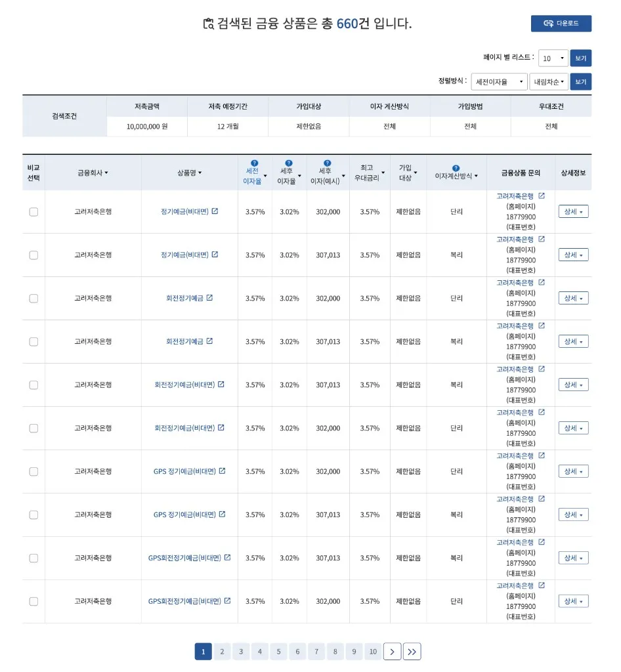This screenshot has height=672, width=621.
Task: Open help icon above 세전 이자율 header
Action: (x=254, y=163)
